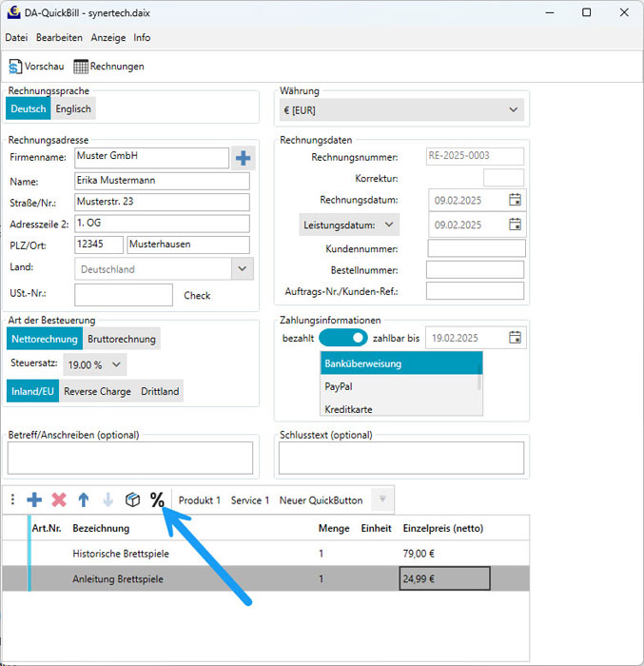Open the Leistungsdatum type dropdown
The image size is (644, 666).
[x=348, y=225]
